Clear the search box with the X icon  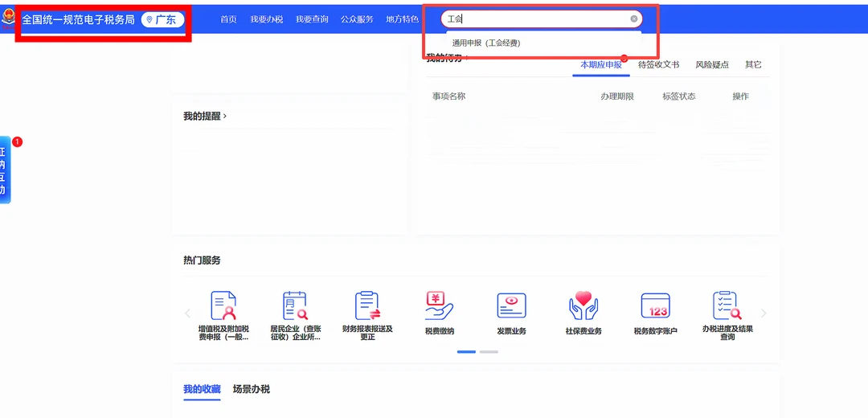pos(634,18)
